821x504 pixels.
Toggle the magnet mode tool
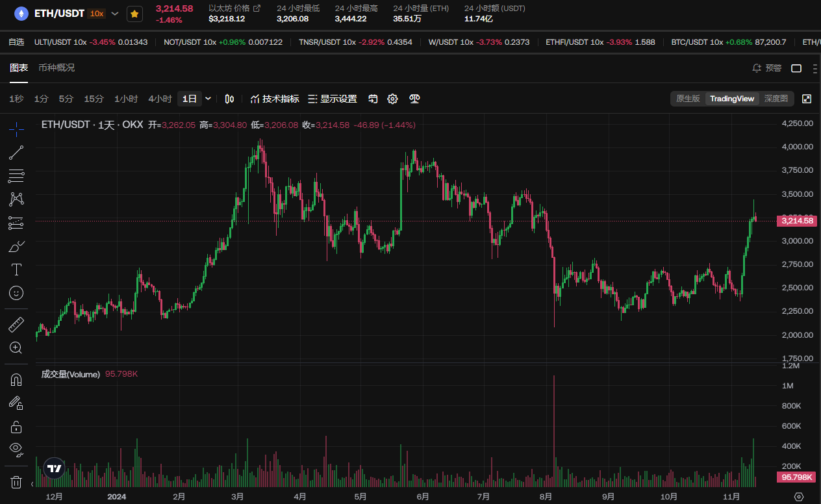[x=16, y=379]
